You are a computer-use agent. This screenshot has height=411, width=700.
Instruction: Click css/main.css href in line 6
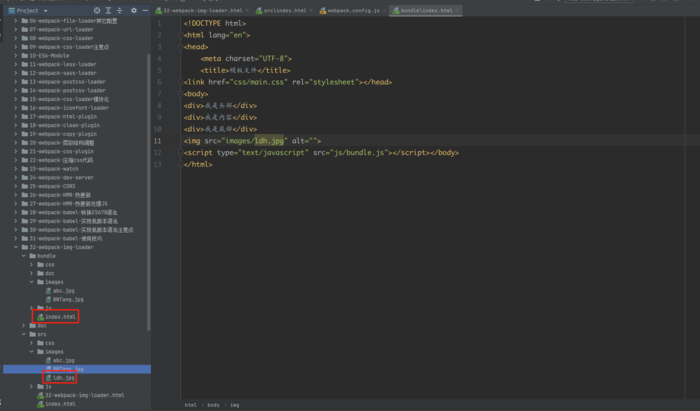pos(259,82)
